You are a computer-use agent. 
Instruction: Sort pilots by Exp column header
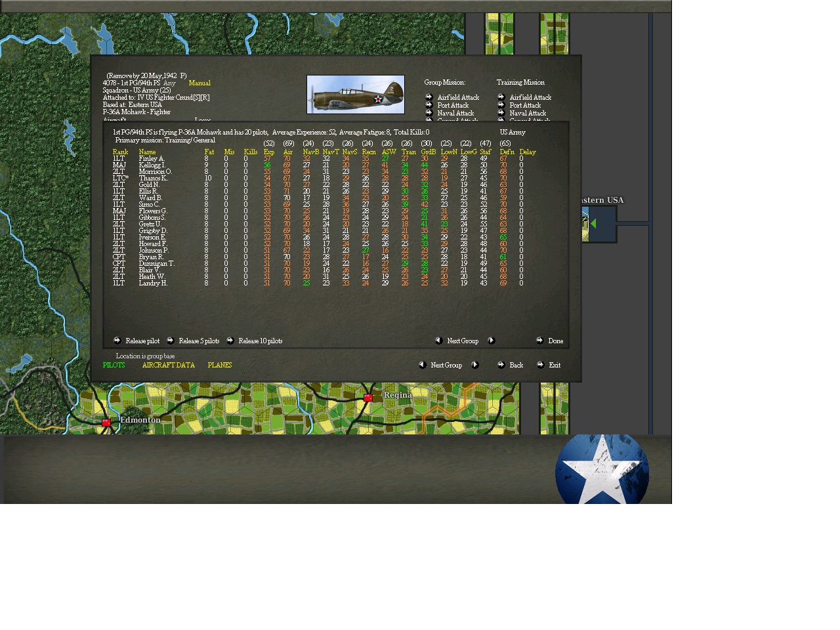pyautogui.click(x=269, y=152)
